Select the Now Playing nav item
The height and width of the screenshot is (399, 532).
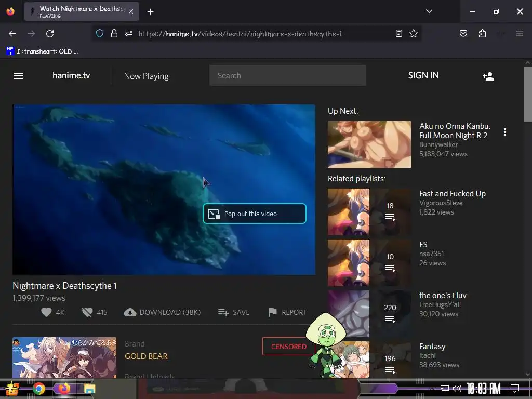[146, 76]
